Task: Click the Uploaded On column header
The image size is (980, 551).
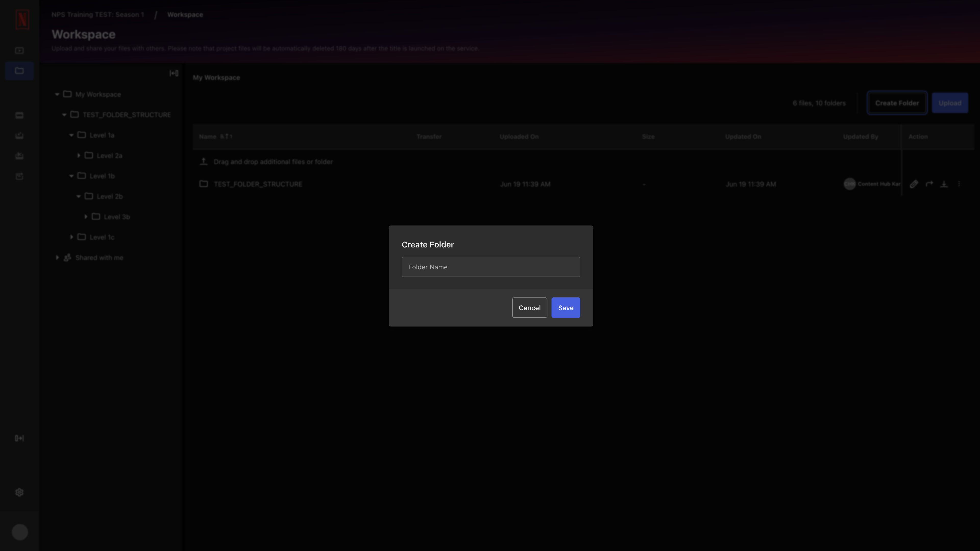Action: point(519,136)
